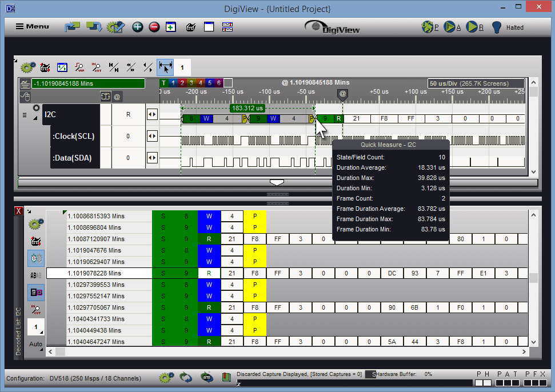Image resolution: width=555 pixels, height=392 pixels.
Task: Click the purple marker 5 color swatch
Action: [209, 83]
